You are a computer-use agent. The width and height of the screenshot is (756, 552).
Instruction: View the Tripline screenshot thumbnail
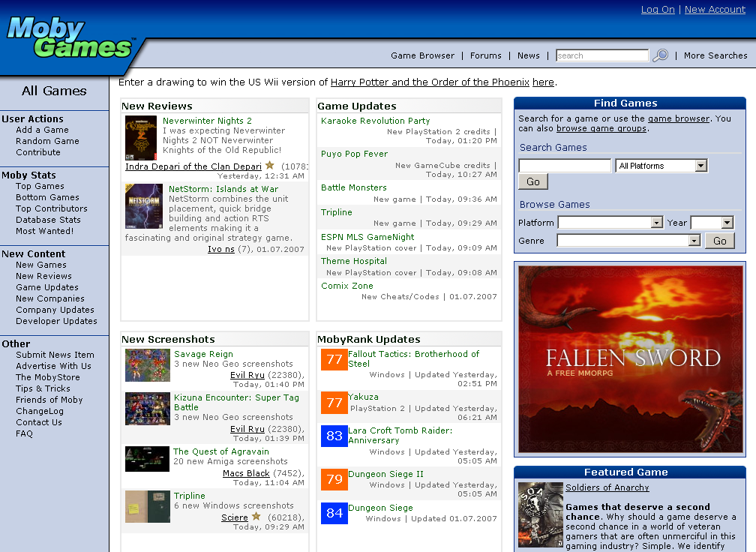click(148, 507)
